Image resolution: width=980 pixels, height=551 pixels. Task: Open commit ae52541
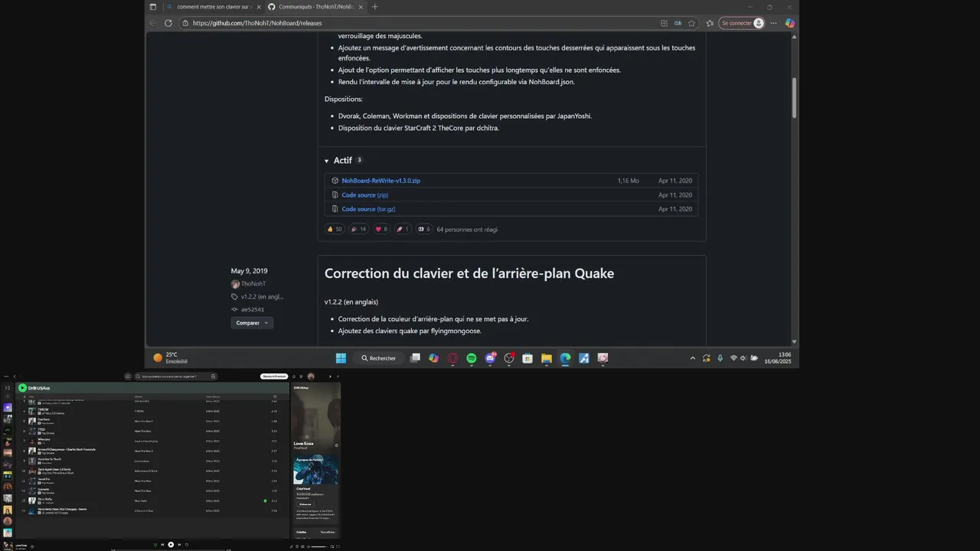coord(252,310)
